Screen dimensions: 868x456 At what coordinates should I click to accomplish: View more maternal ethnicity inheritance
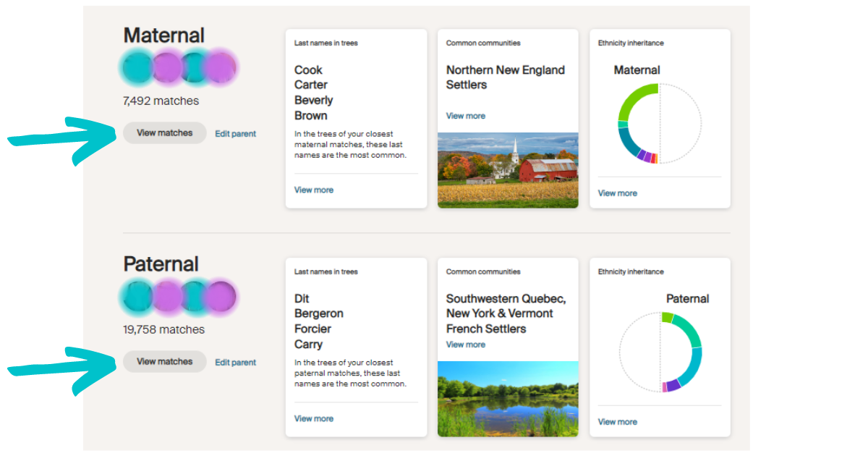(x=618, y=193)
